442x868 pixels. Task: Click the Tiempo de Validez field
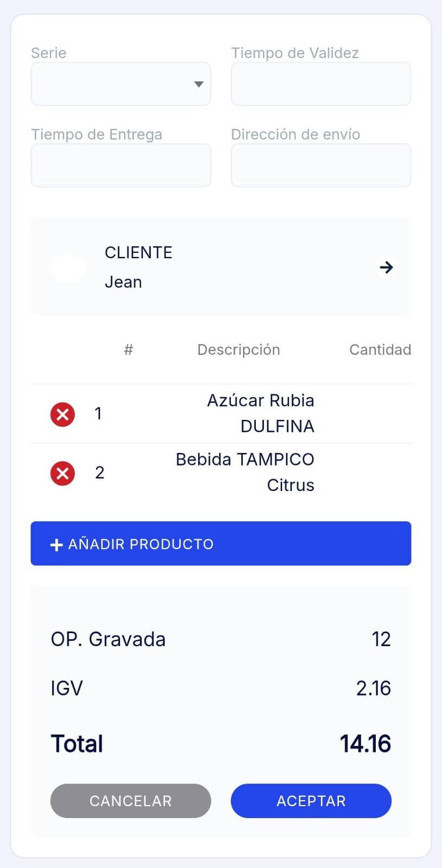pos(320,84)
